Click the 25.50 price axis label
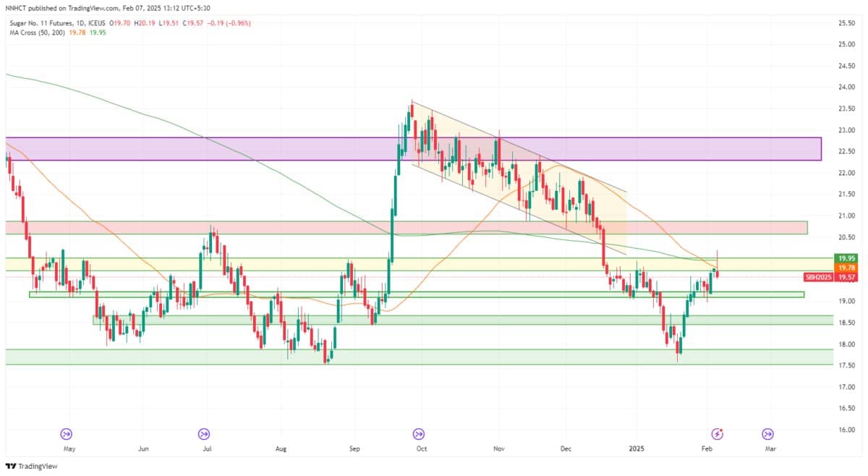The height and width of the screenshot is (476, 868). [x=845, y=23]
